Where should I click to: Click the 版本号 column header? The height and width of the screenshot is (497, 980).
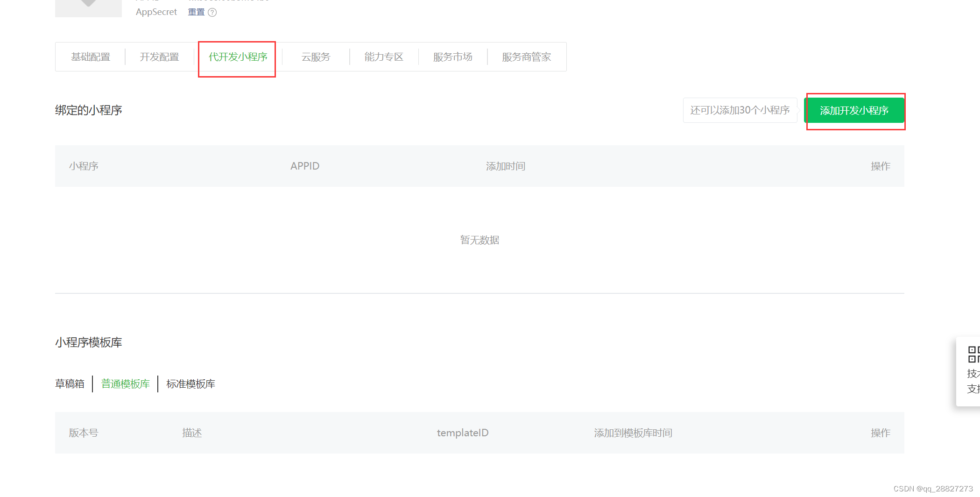(84, 433)
